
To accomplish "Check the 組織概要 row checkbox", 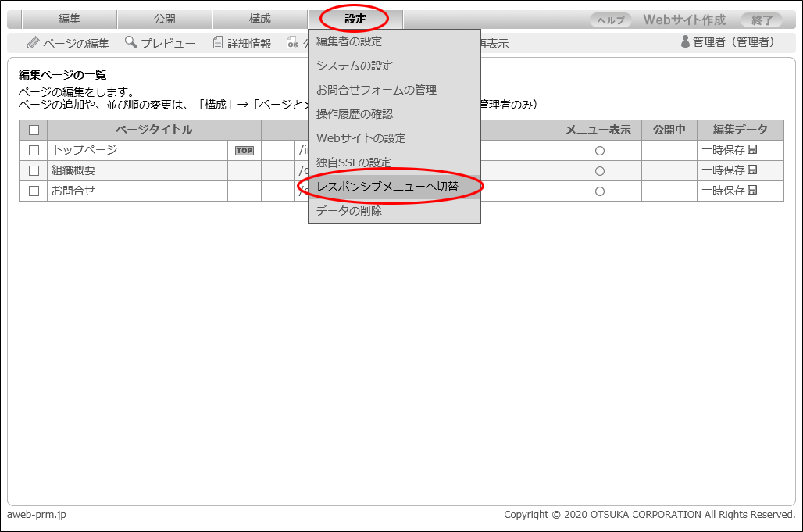I will click(34, 171).
